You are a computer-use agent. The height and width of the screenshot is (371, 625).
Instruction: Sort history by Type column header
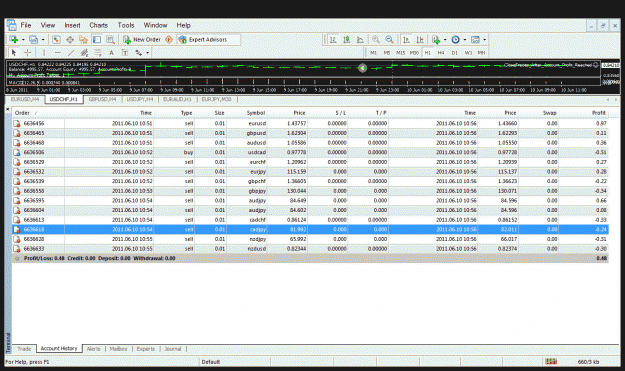[186, 113]
